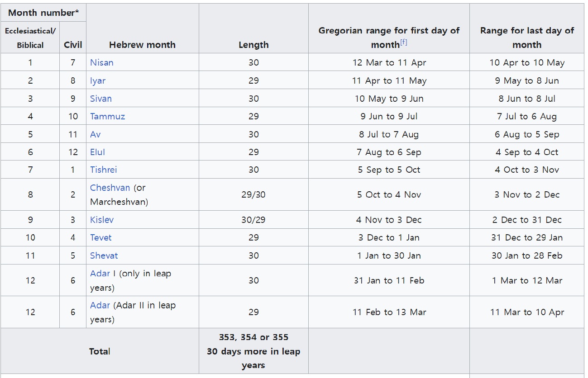Screen dimensions: 588x378
Task: Select the '7 Jul to 6 Aug' cell
Action: (527, 116)
